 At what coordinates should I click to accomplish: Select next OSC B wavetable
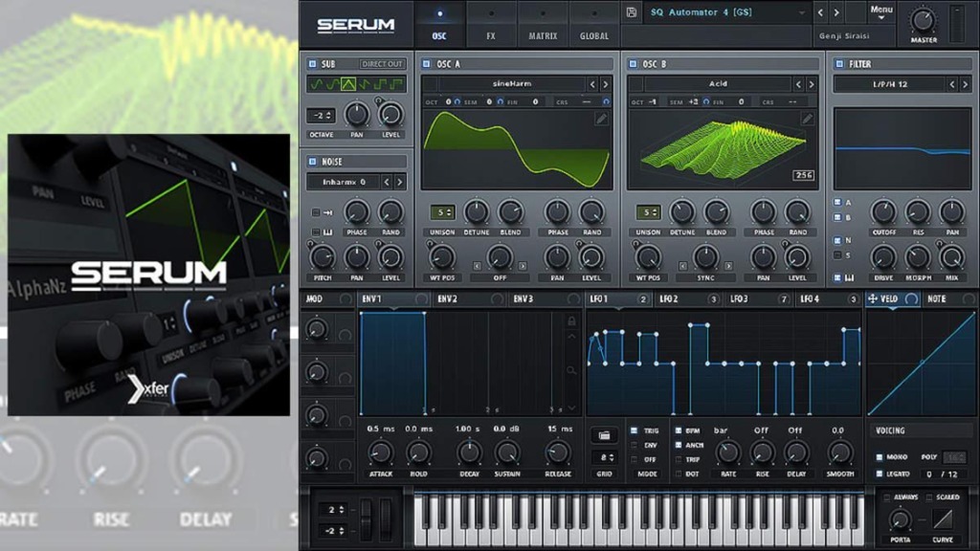click(x=812, y=84)
